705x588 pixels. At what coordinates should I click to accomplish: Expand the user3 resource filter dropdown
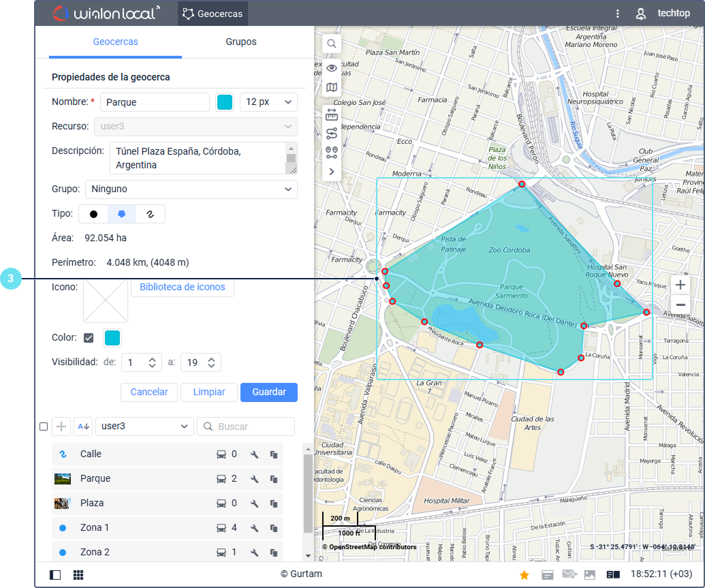pos(144,427)
